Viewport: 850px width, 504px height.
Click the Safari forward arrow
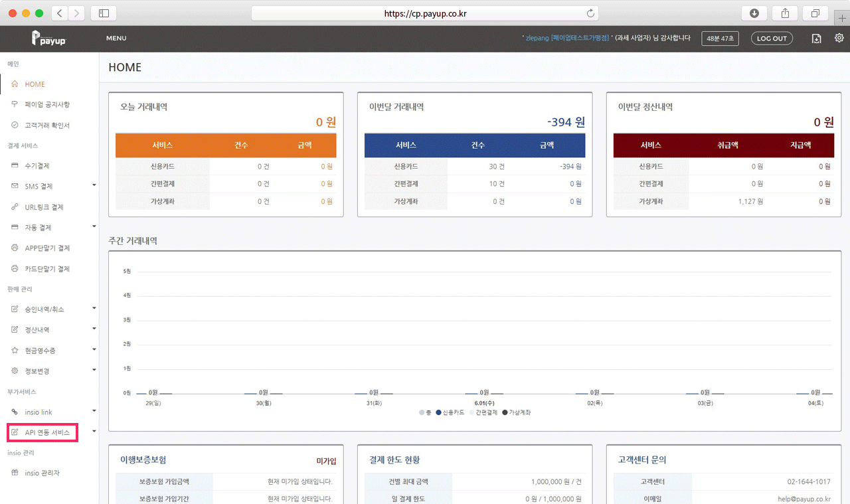tap(76, 13)
